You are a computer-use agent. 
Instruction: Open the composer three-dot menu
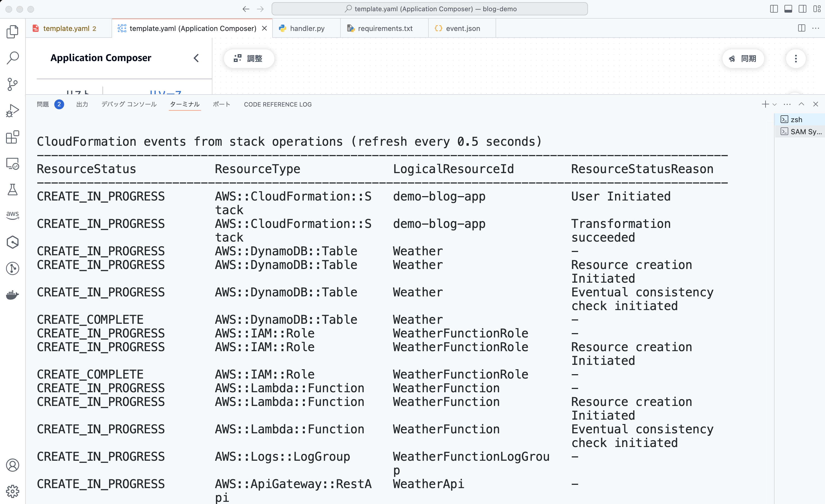[796, 59]
